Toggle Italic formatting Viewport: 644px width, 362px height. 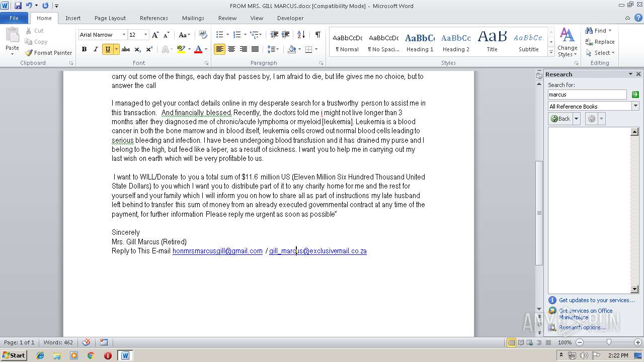click(x=96, y=49)
